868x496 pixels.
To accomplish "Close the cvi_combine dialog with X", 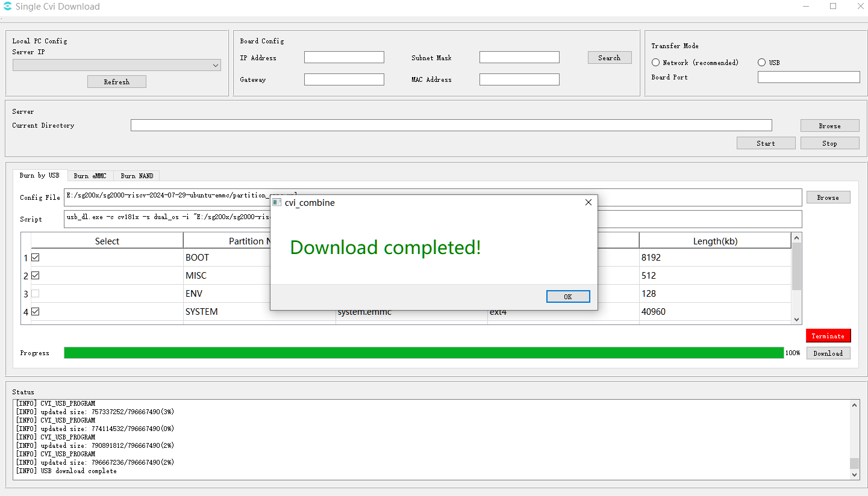I will tap(589, 202).
